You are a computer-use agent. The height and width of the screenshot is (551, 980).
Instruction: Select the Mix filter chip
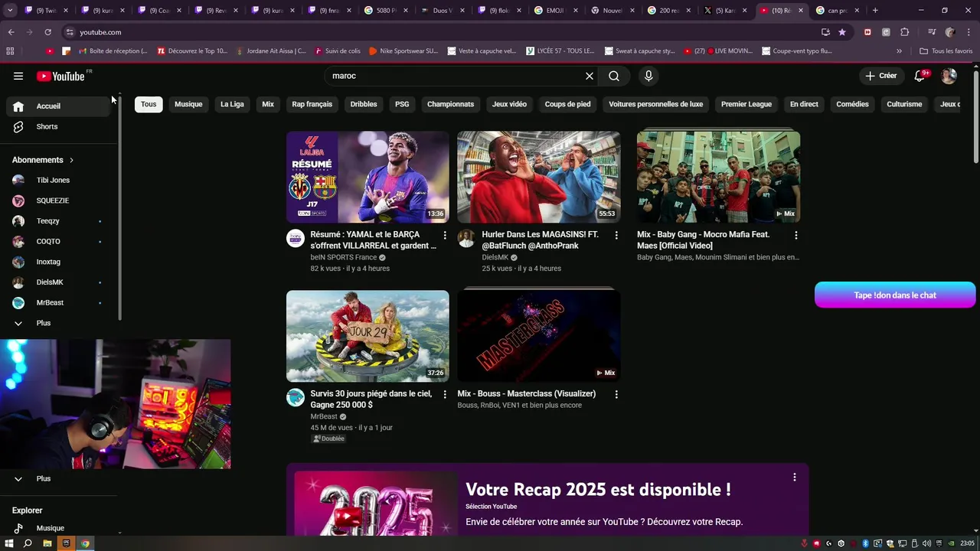coord(268,104)
